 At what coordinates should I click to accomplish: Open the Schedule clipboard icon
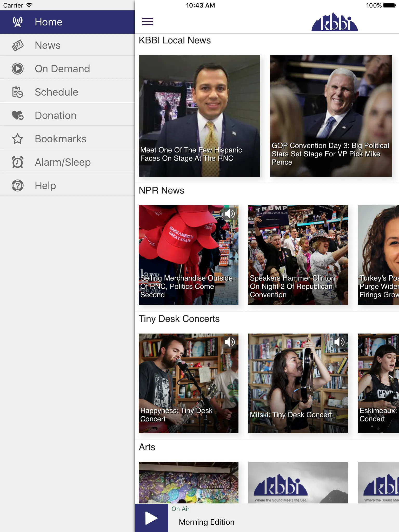point(18,92)
